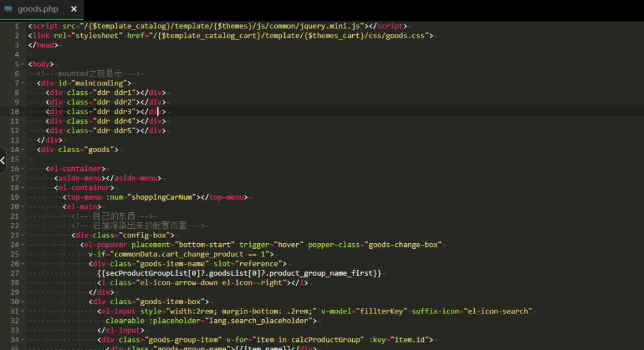Viewport: 644px width, 350px height.
Task: Collapse the el-container block at line 16
Action: 23,168
